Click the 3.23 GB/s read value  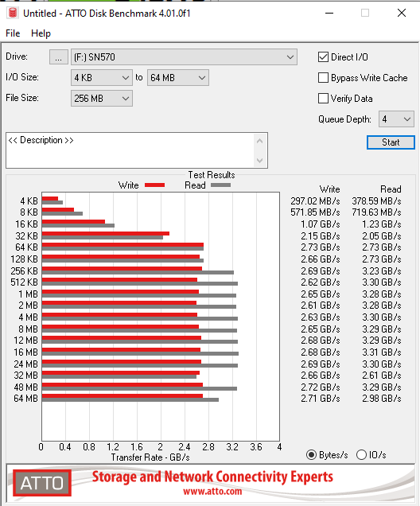coord(382,271)
